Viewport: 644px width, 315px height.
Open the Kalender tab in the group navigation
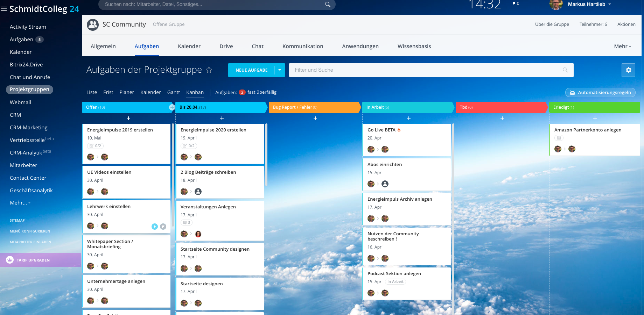pos(189,46)
